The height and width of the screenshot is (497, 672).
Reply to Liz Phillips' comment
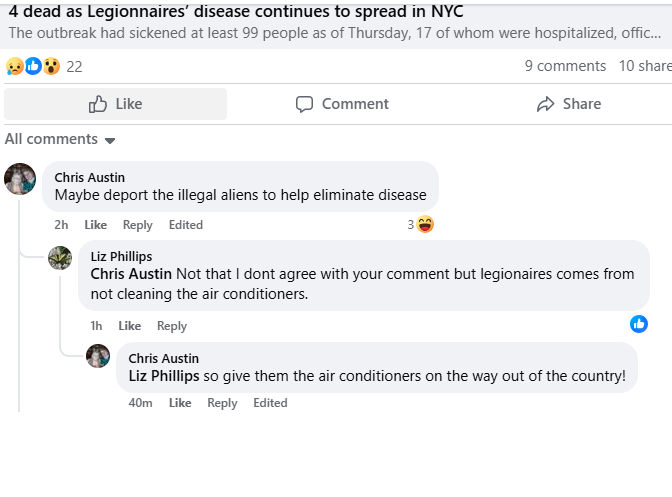point(172,326)
